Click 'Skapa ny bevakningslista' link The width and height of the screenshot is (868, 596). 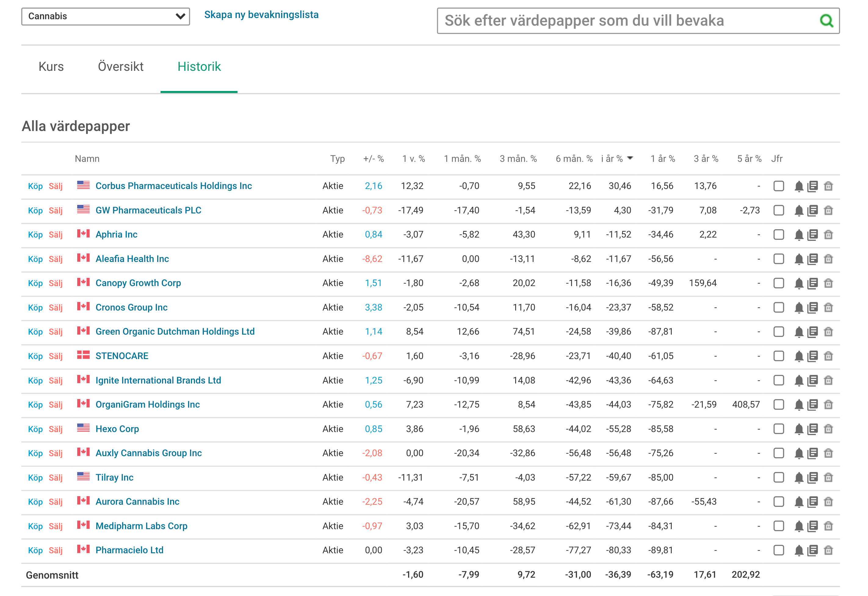(x=262, y=15)
